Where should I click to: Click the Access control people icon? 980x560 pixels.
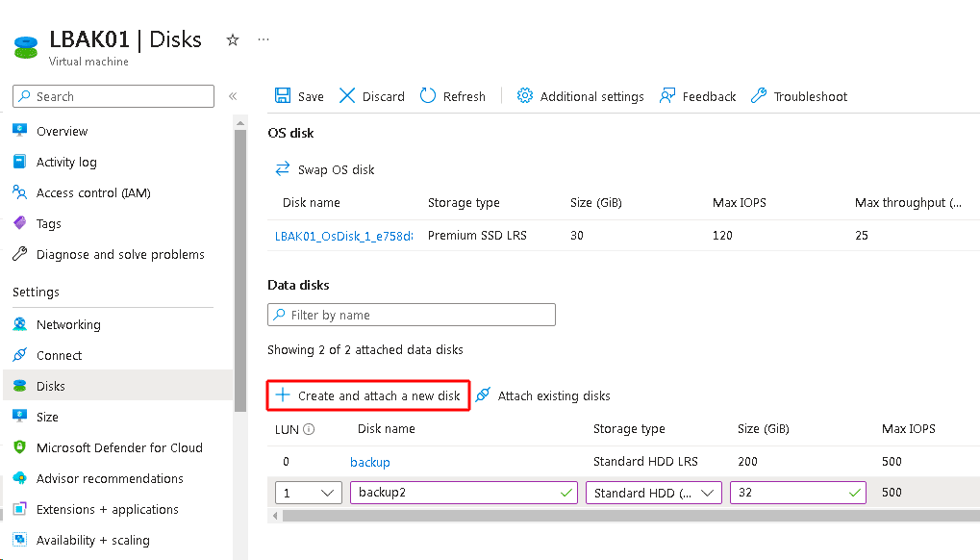[x=20, y=191]
